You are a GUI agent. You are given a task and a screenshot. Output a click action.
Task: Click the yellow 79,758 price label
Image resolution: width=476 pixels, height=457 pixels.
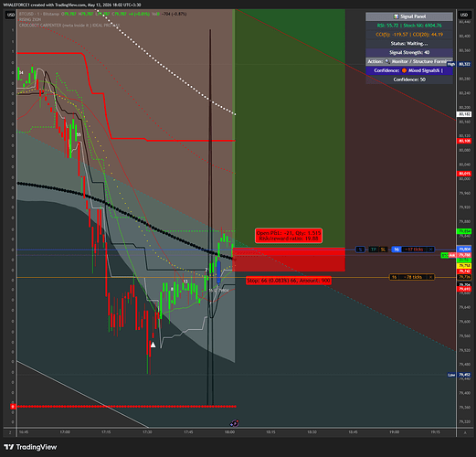(464, 266)
